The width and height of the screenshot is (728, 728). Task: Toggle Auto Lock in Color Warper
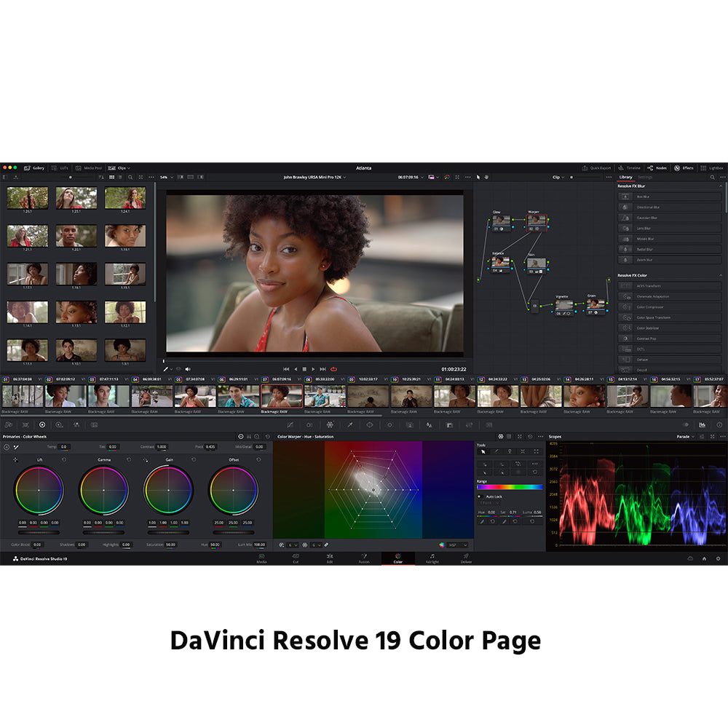480,496
